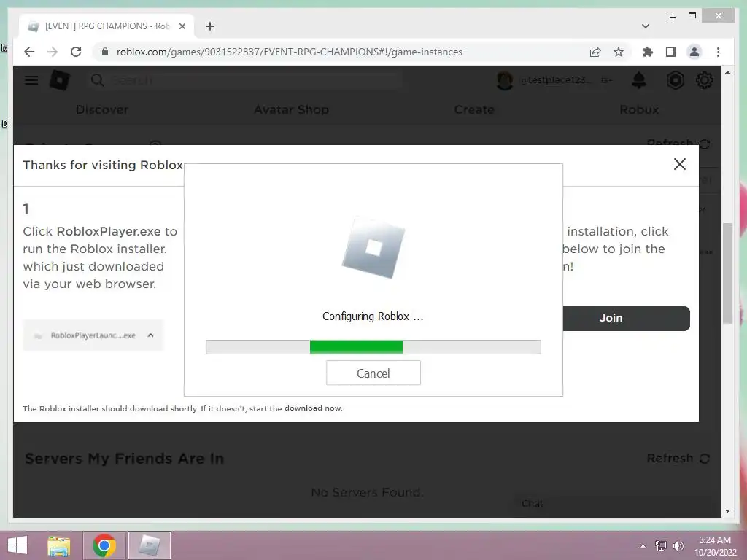Open the Robux page
Image resolution: width=747 pixels, height=560 pixels.
tap(639, 109)
